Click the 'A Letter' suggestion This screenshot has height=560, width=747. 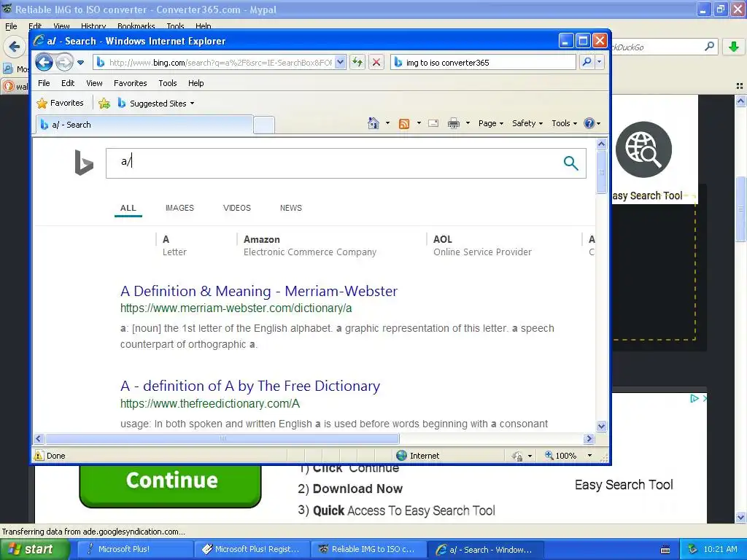[x=174, y=245]
